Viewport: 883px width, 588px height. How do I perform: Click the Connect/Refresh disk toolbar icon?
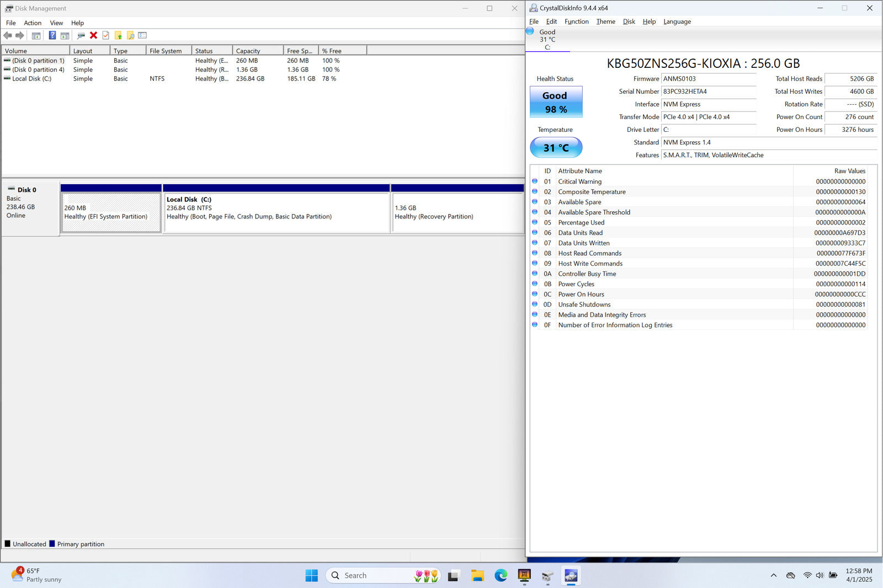click(81, 35)
